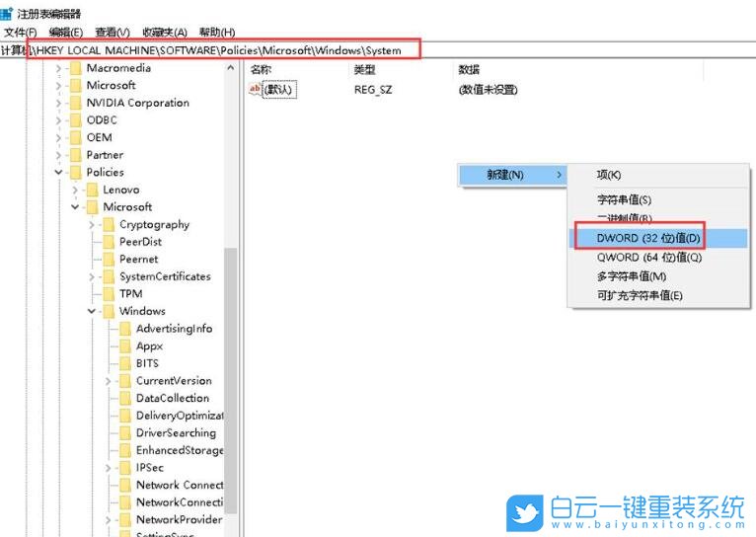This screenshot has width=756, height=537.
Task: Click the tree pane scroll up arrow
Action: click(x=231, y=68)
